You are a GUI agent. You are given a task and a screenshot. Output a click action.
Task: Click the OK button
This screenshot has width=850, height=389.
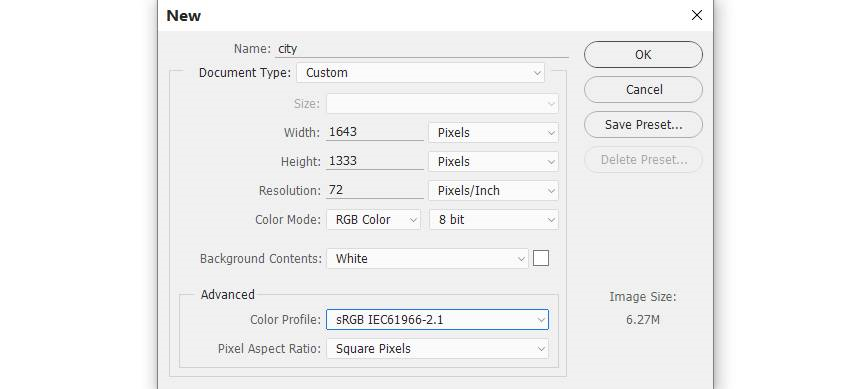point(643,55)
